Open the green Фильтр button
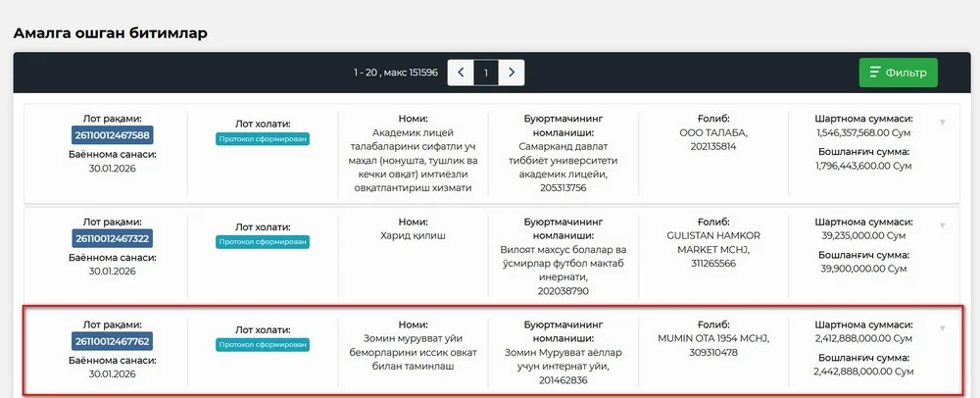980x398 pixels. click(898, 73)
